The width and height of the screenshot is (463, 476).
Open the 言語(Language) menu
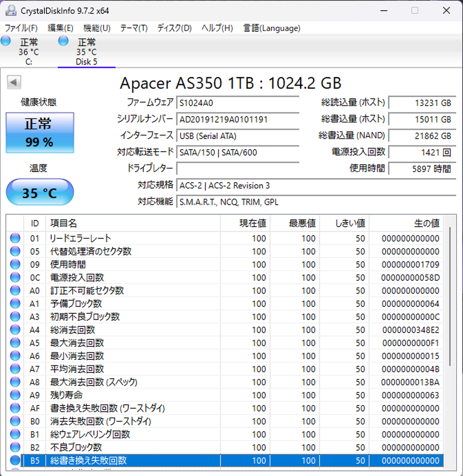[x=271, y=28]
